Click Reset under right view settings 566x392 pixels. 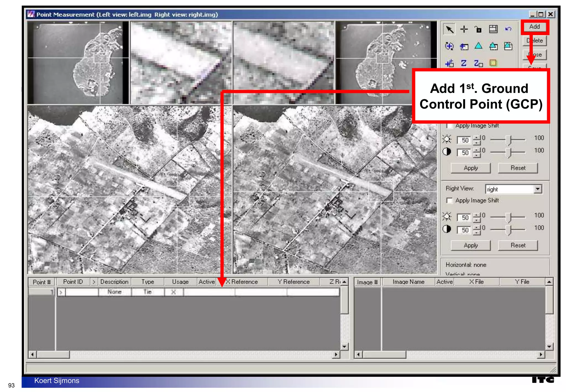click(x=518, y=245)
